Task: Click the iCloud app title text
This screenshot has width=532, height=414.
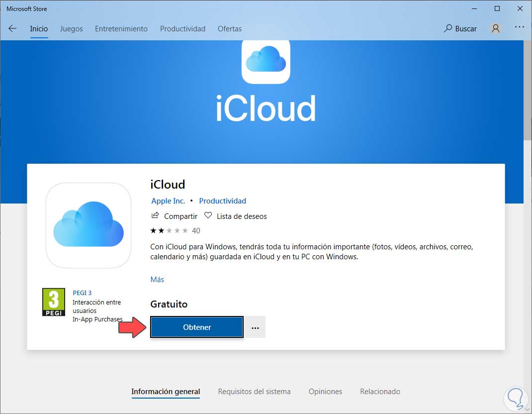Action: [x=168, y=185]
